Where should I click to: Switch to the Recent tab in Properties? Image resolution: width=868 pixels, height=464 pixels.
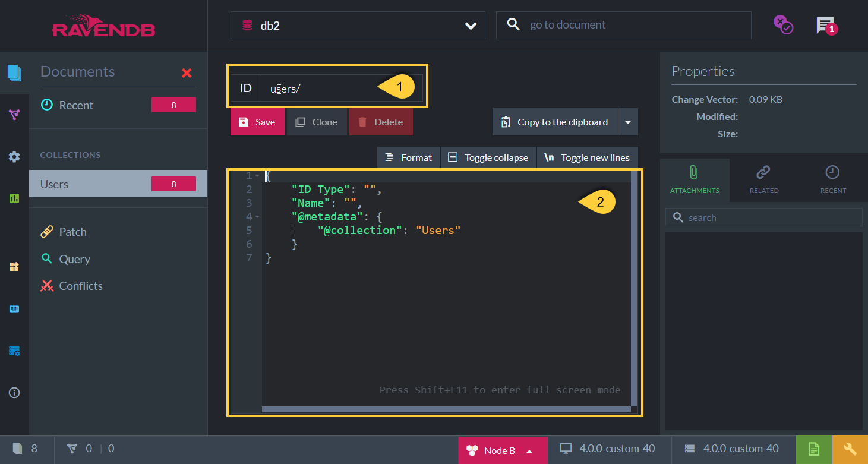point(833,180)
